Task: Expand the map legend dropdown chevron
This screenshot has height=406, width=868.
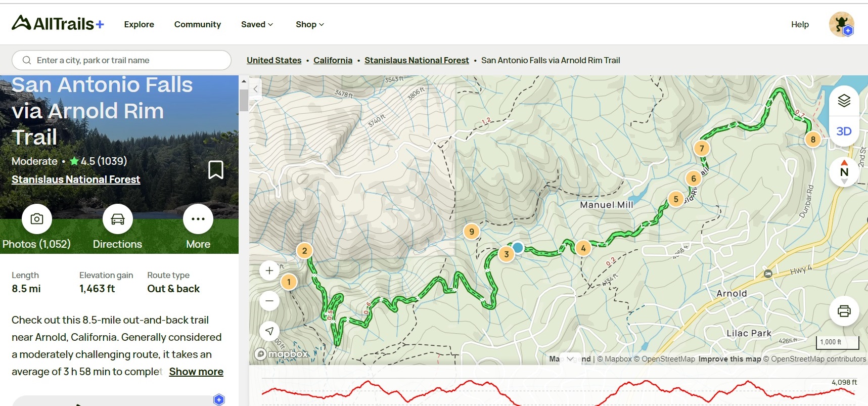Action: 571,359
